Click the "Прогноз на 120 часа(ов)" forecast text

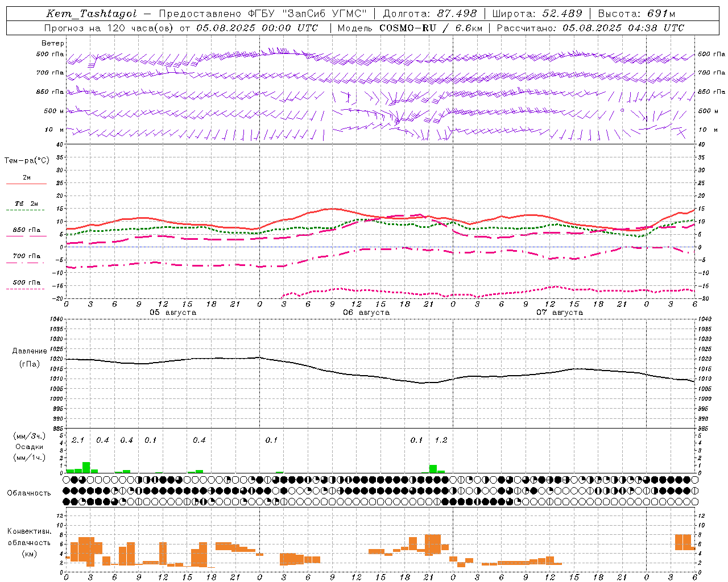tap(109, 28)
